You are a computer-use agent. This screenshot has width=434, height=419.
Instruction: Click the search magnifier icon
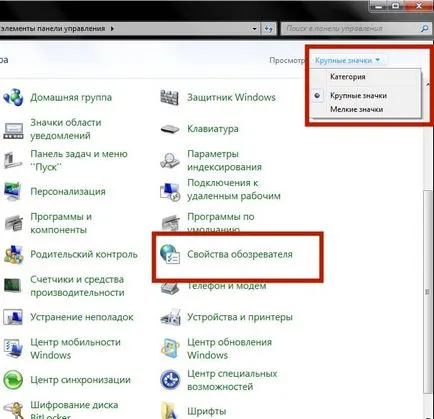coord(424,29)
